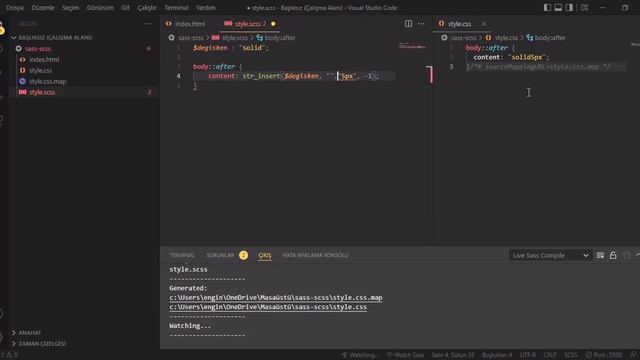Click body::after breadcrumb in left editor

point(280,38)
